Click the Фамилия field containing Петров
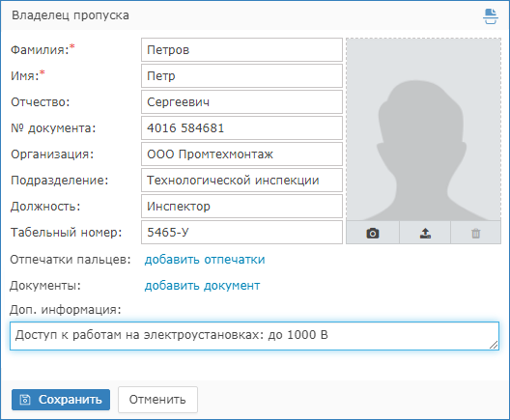The width and height of the screenshot is (510, 420). coord(241,50)
